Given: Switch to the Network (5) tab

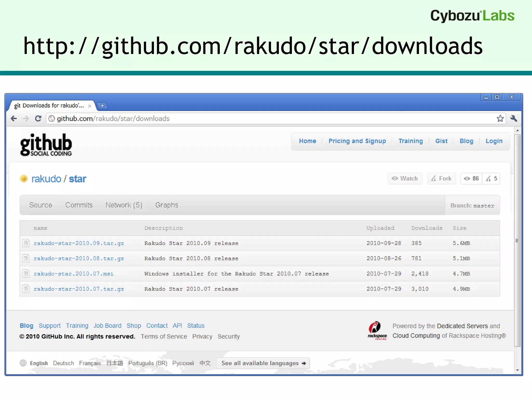Looking at the screenshot, I should click(124, 205).
